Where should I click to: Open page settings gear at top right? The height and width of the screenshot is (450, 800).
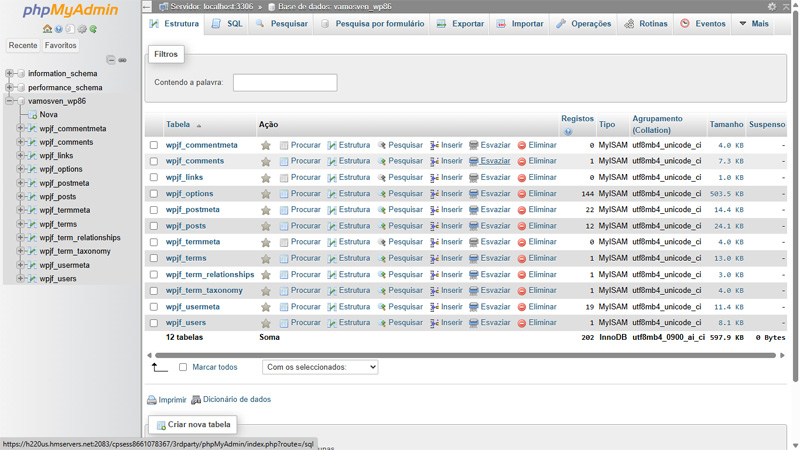click(x=772, y=7)
